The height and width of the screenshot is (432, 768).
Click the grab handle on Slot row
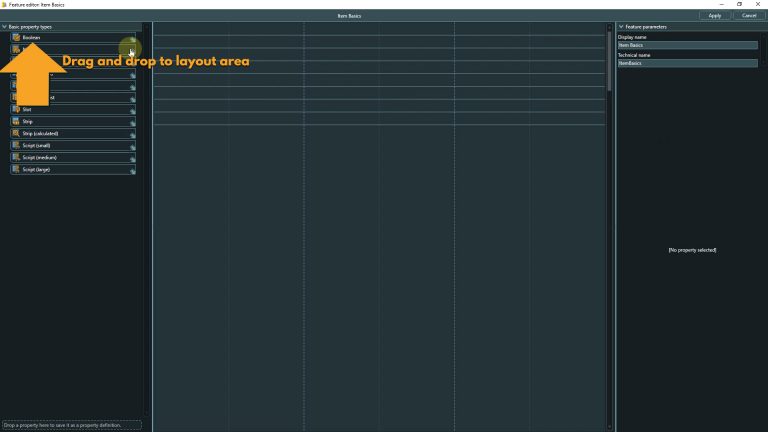click(132, 111)
